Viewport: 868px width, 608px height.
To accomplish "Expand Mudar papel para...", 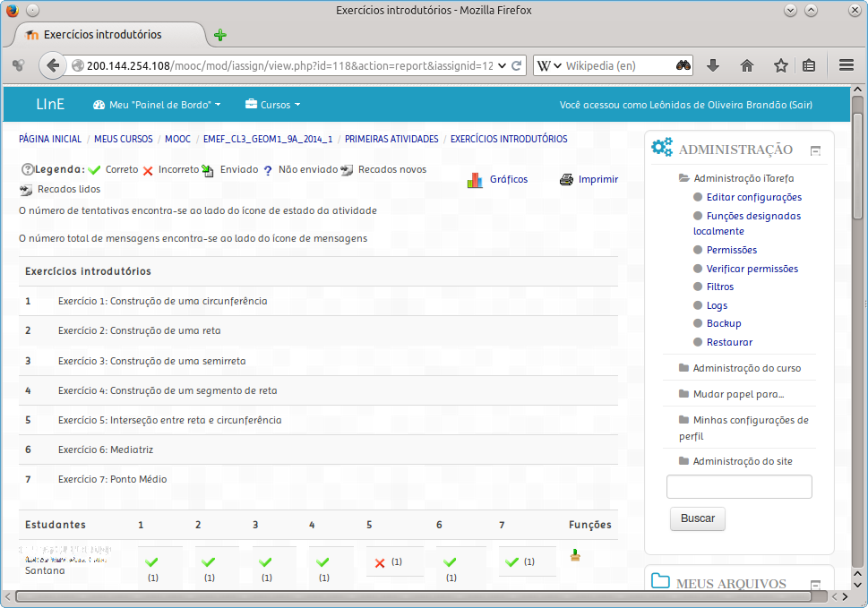I will [732, 394].
